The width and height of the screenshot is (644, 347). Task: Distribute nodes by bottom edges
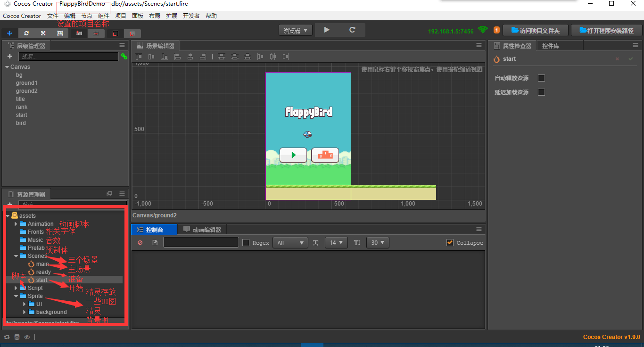pos(247,57)
